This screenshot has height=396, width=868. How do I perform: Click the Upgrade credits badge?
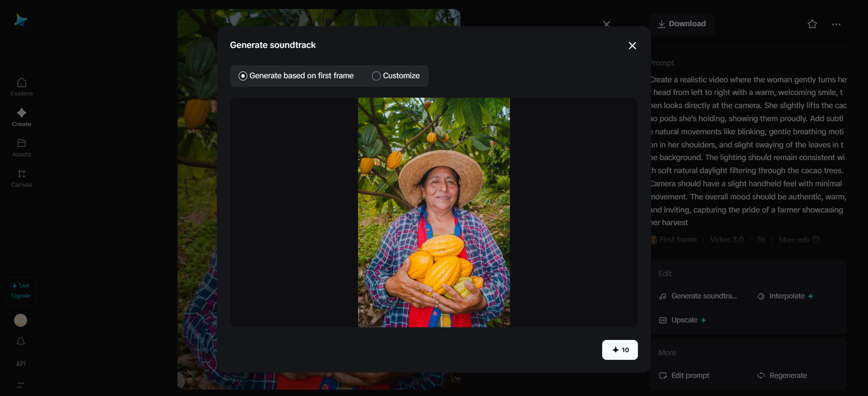tap(21, 291)
